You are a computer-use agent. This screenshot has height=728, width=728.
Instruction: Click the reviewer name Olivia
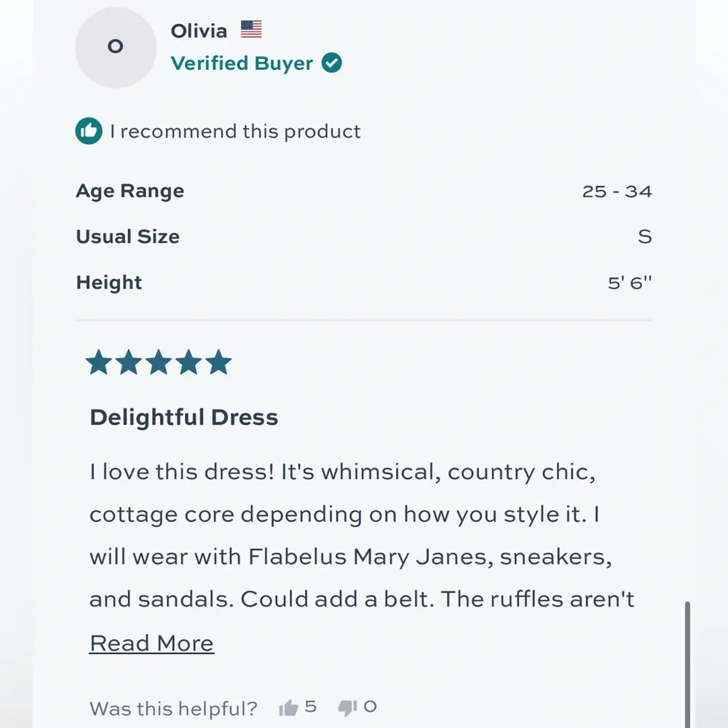199,31
